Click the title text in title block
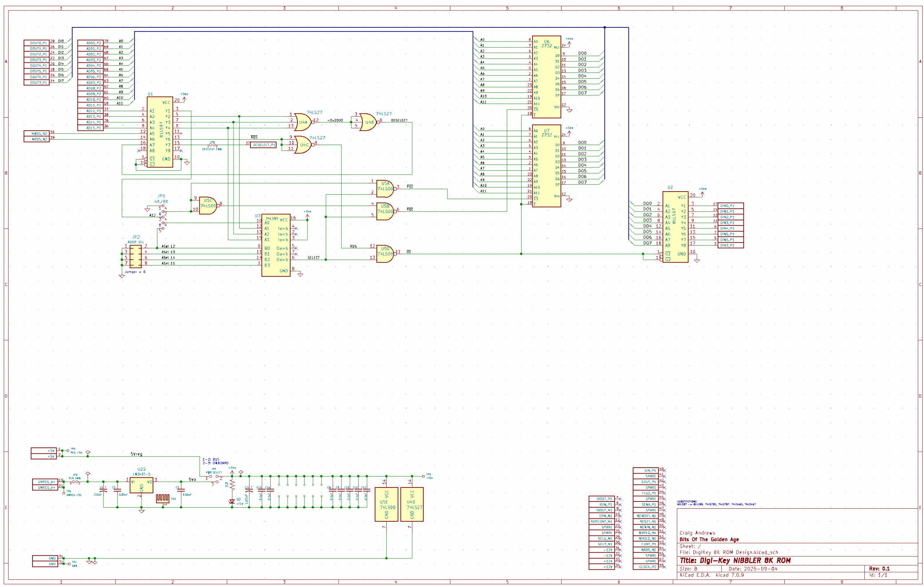The width and height of the screenshot is (924, 587). 735,561
